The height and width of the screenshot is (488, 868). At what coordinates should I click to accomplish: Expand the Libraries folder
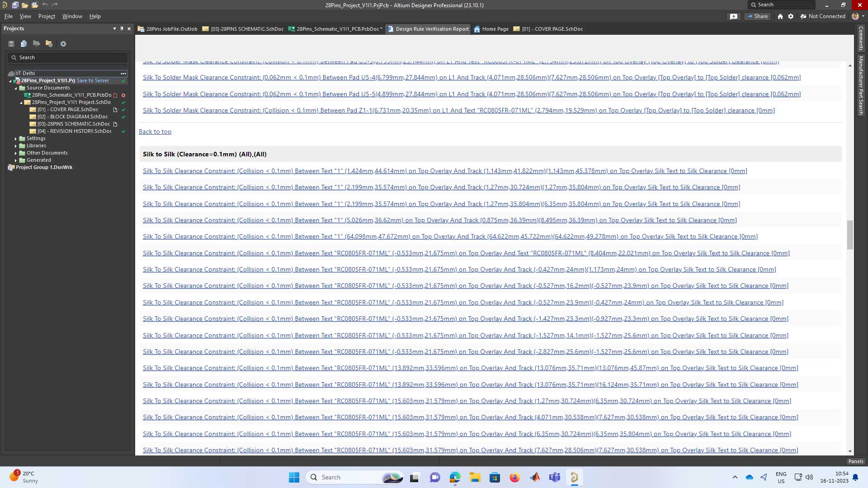pos(16,146)
